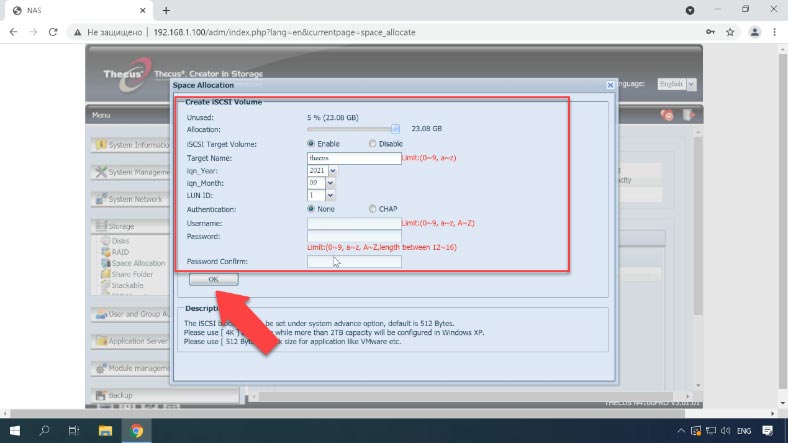This screenshot has width=788, height=443.
Task: Expand the LUN ID dropdown
Action: (330, 195)
